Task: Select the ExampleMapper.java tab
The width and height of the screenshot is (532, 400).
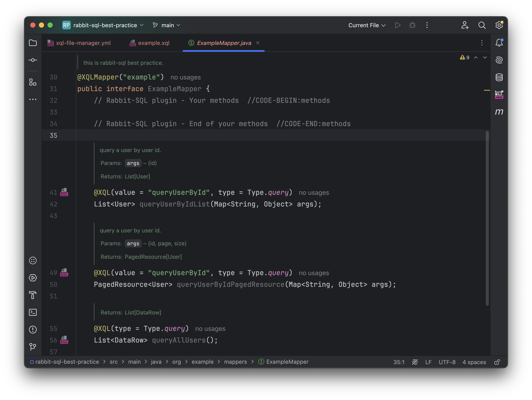Action: click(224, 43)
